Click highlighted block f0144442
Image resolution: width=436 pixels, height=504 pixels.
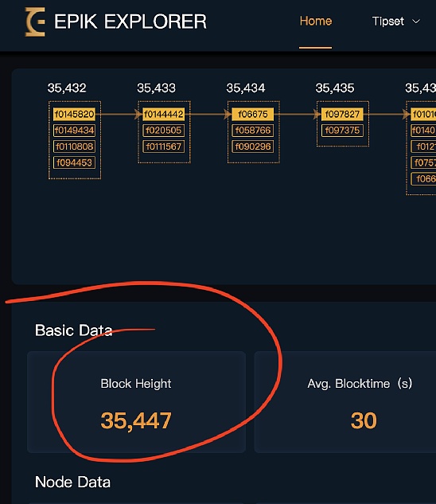click(x=164, y=114)
